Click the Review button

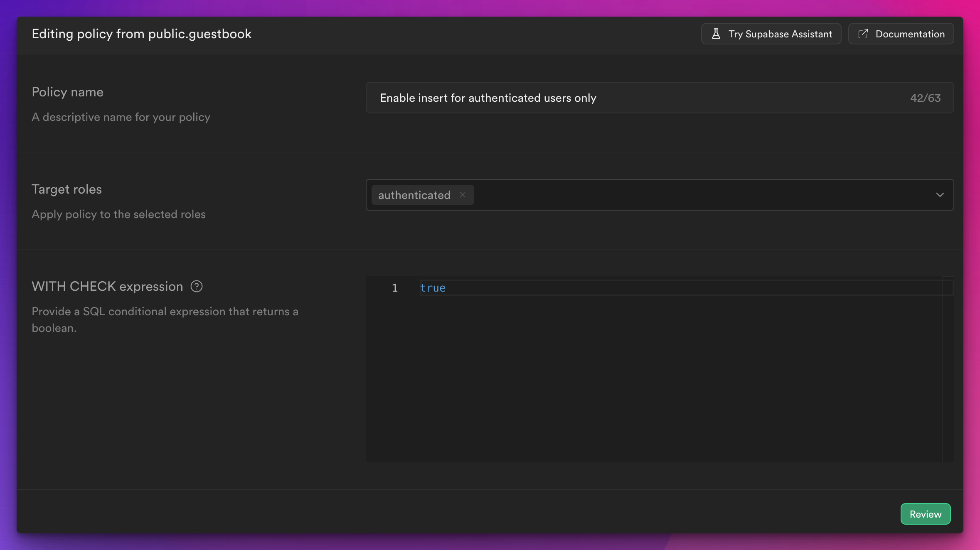926,514
